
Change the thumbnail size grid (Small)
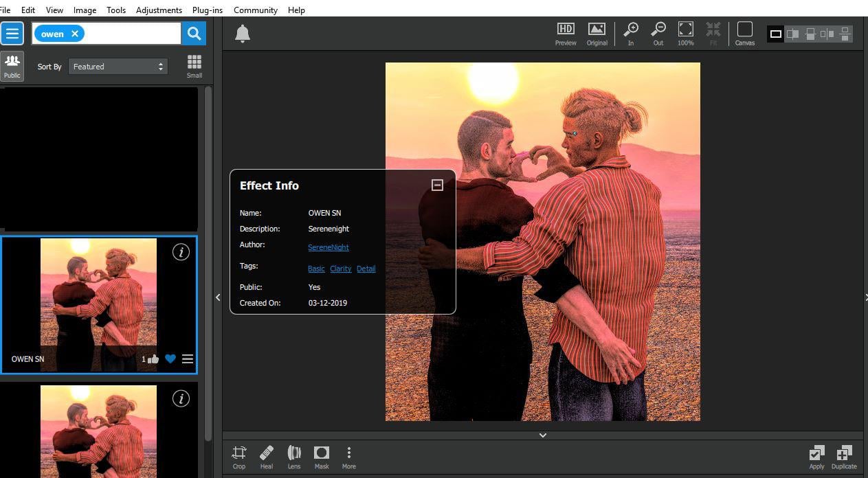[194, 66]
